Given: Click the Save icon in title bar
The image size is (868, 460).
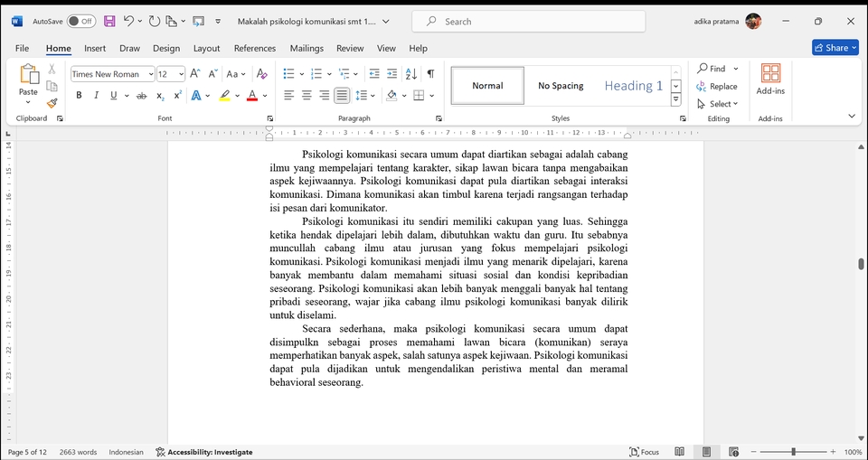Looking at the screenshot, I should tap(109, 22).
